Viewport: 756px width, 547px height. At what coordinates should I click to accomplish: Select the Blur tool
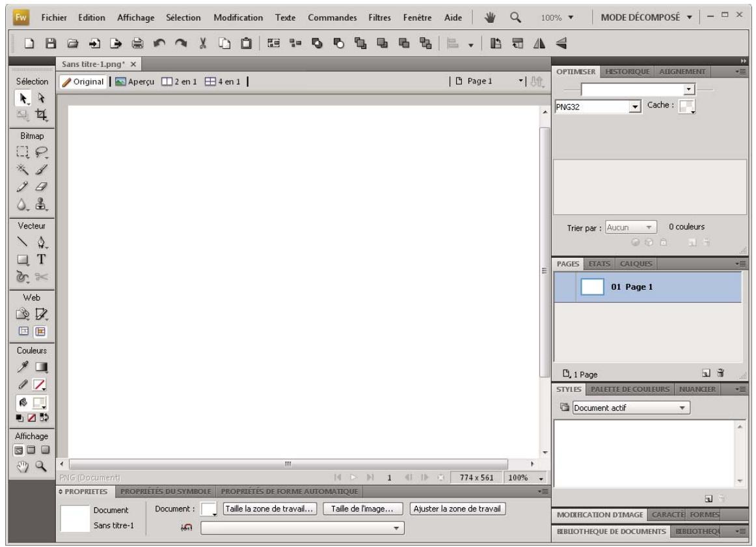click(x=23, y=204)
